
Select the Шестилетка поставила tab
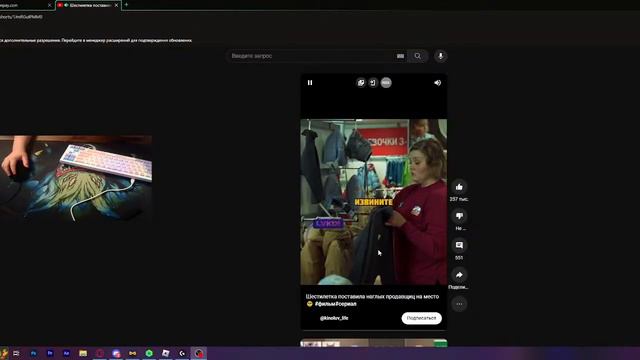point(88,5)
